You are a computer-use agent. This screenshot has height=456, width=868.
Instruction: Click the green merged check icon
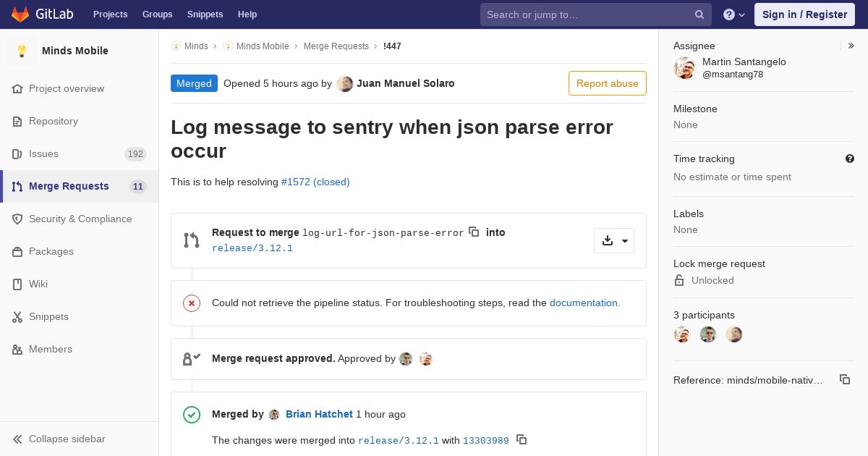pos(192,415)
